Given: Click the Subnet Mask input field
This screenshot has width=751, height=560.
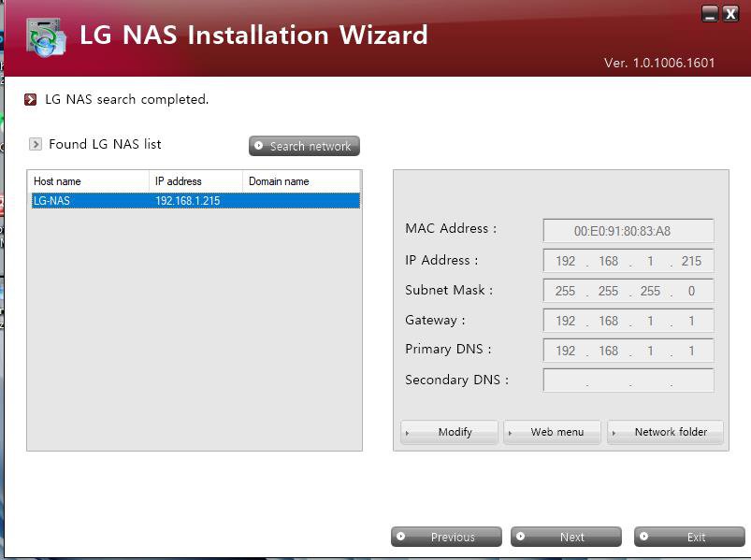Looking at the screenshot, I should 628,291.
